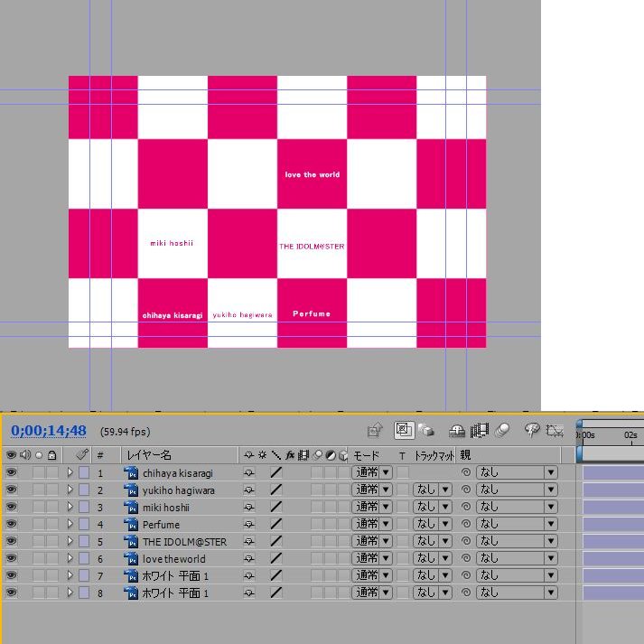The width and height of the screenshot is (644, 644).
Task: Hide layer 7 ホワイト 平面 1
Action: point(11,575)
